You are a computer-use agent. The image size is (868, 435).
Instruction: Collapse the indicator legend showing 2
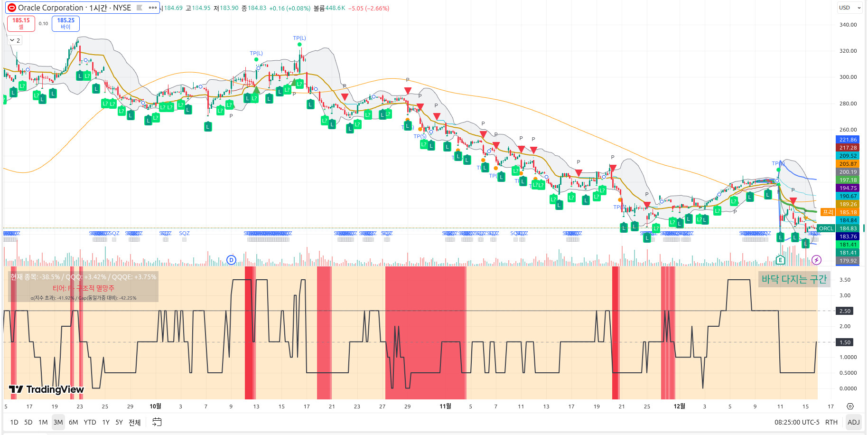point(15,40)
